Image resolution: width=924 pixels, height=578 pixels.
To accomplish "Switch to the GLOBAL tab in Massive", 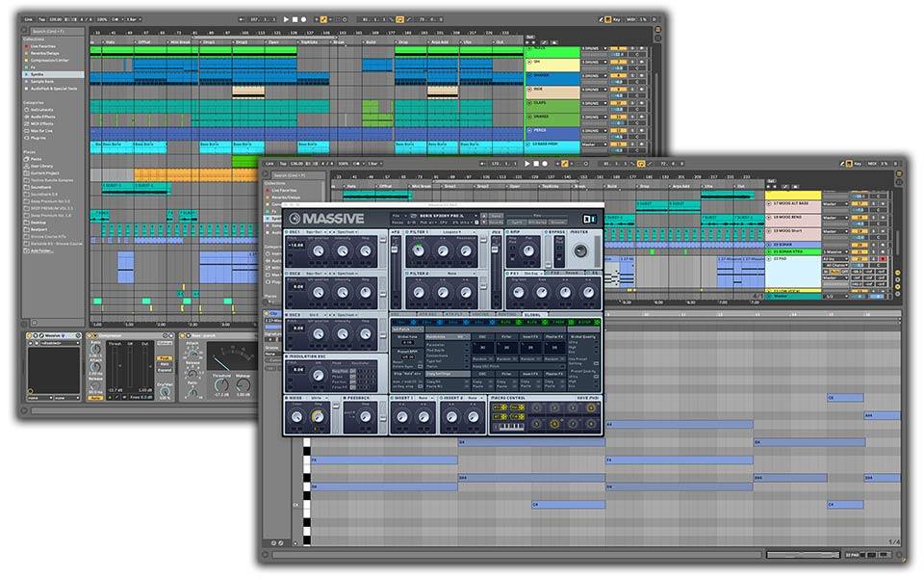I will [x=535, y=315].
